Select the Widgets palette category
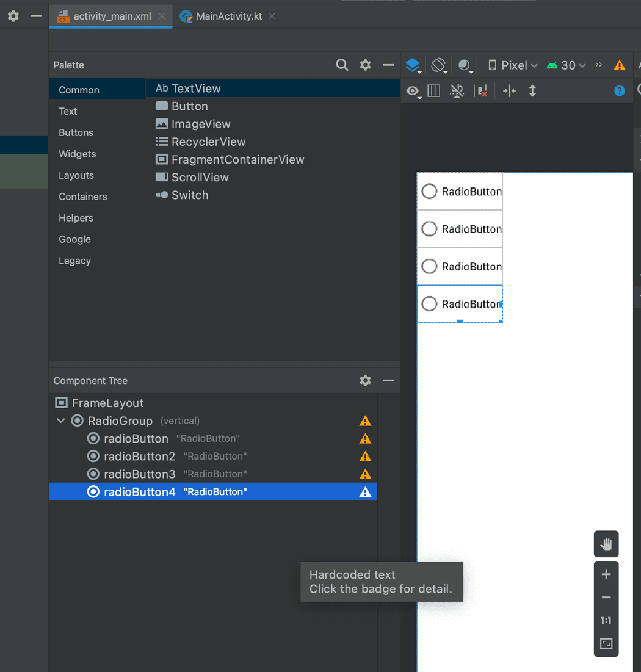The width and height of the screenshot is (641, 672). click(x=78, y=154)
